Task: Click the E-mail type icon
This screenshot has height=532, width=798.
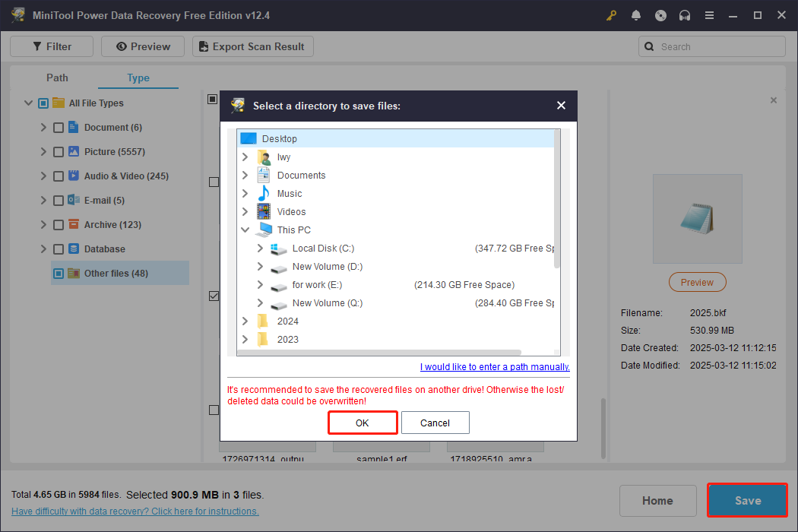Action: (74, 200)
